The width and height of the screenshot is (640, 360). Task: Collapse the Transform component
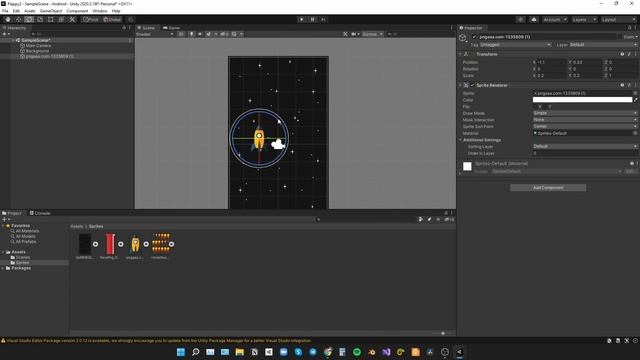click(460, 54)
